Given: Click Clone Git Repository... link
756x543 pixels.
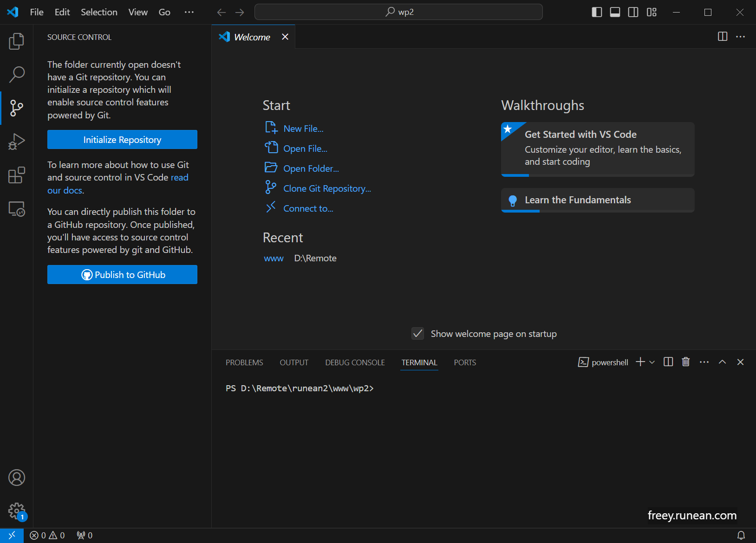Looking at the screenshot, I should (x=327, y=188).
